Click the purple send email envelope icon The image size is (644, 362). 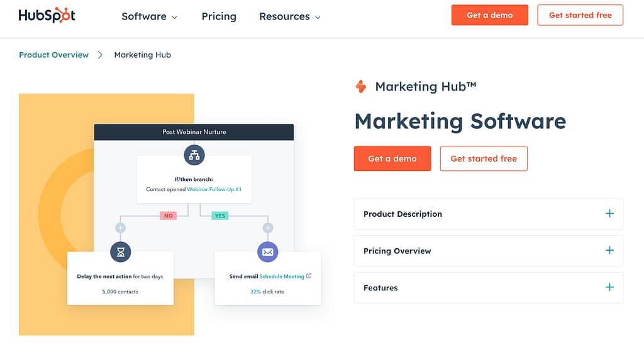[267, 252]
